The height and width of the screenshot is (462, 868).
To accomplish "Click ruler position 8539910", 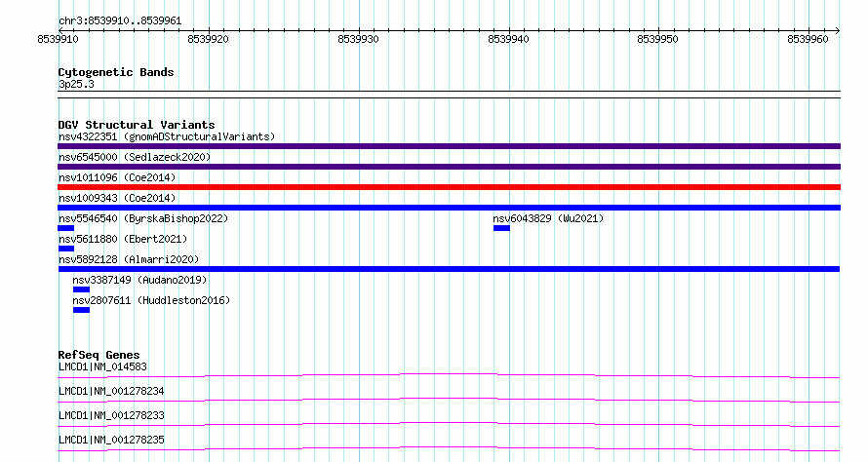I will (x=59, y=39).
